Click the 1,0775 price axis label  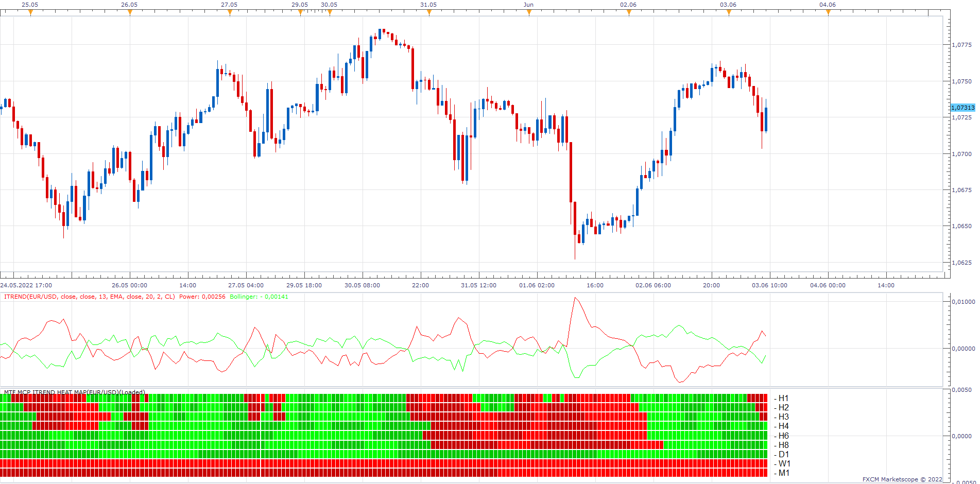[x=961, y=45]
